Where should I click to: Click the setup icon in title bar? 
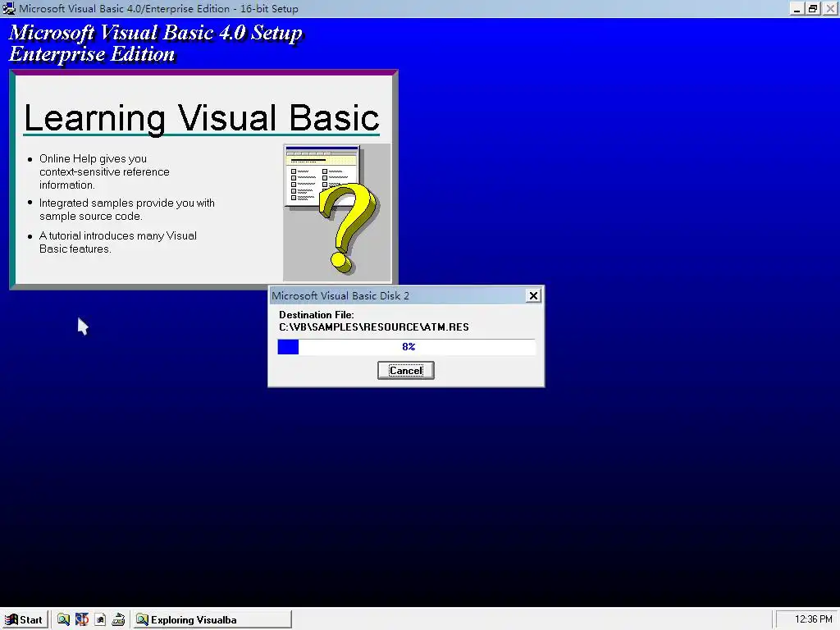click(x=8, y=8)
